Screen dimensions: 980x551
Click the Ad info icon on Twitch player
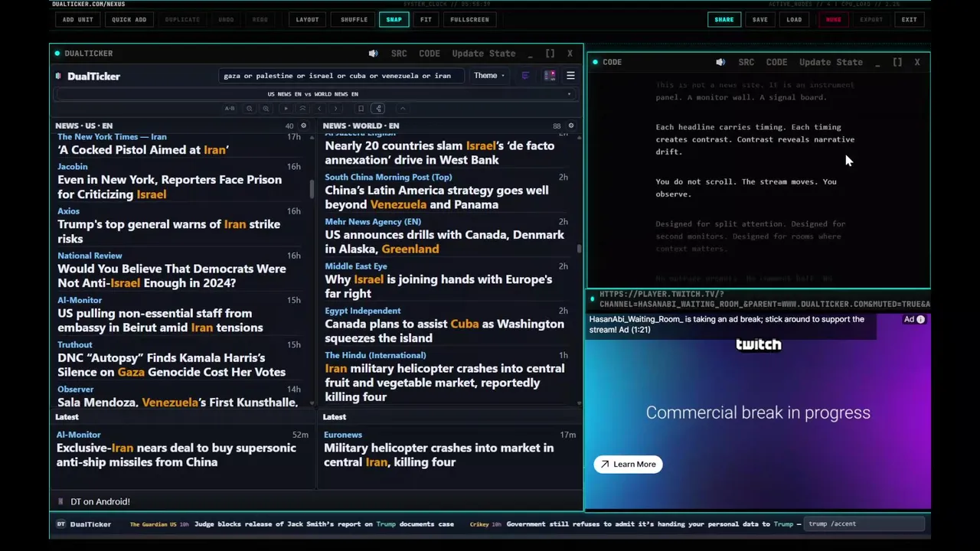pos(921,319)
